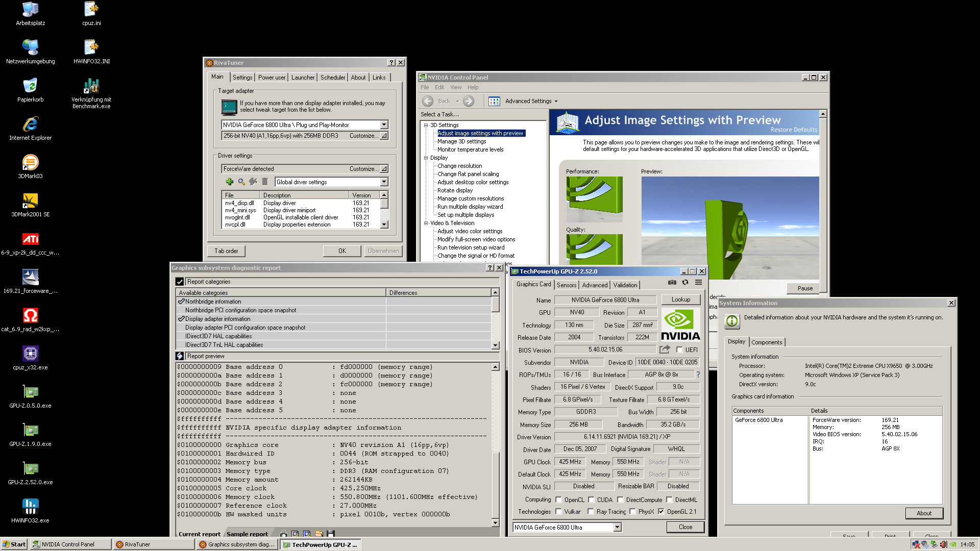The image size is (980, 551).
Task: Toggle the Vulkan checkbox in GPU-Z
Action: [558, 511]
